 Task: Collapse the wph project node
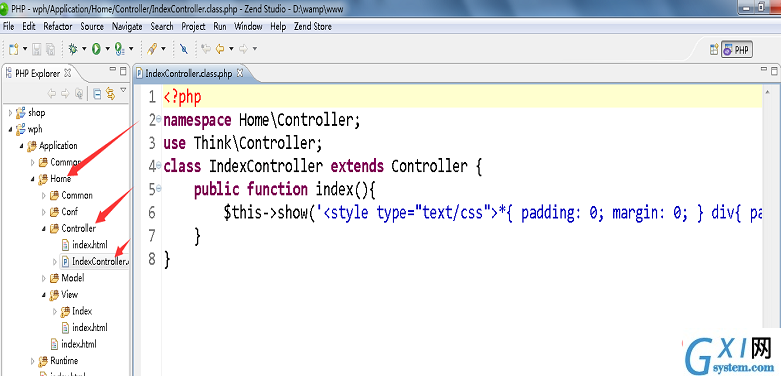10,129
